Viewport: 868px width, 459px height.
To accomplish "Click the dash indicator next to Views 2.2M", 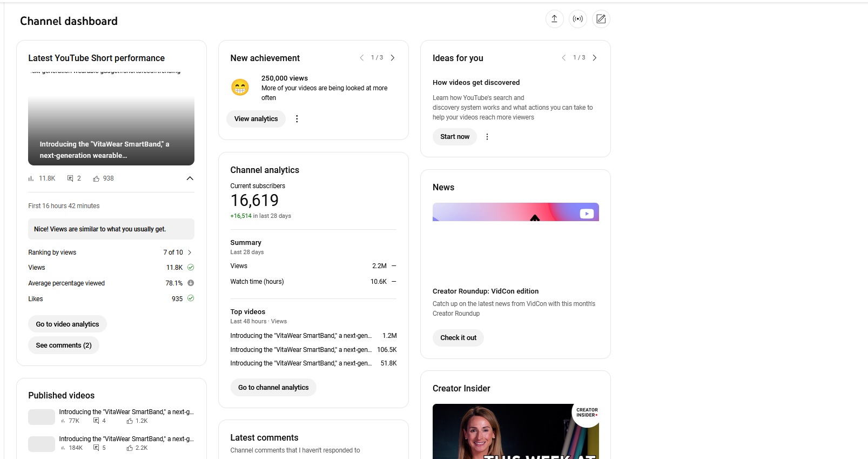I will [x=394, y=266].
